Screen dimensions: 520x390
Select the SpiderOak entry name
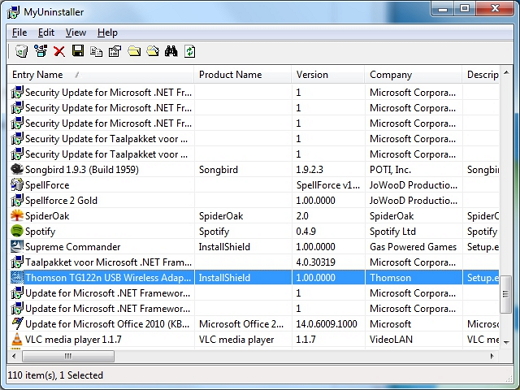[x=47, y=216]
